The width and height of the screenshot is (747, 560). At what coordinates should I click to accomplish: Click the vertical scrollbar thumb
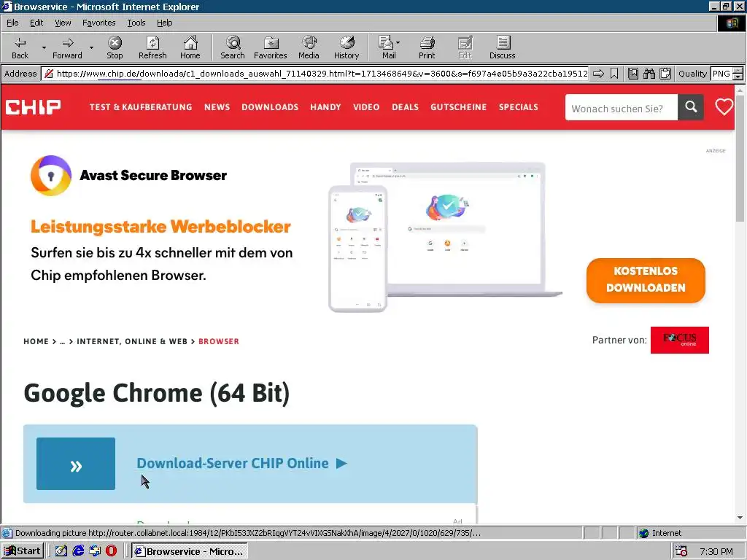pos(740,158)
